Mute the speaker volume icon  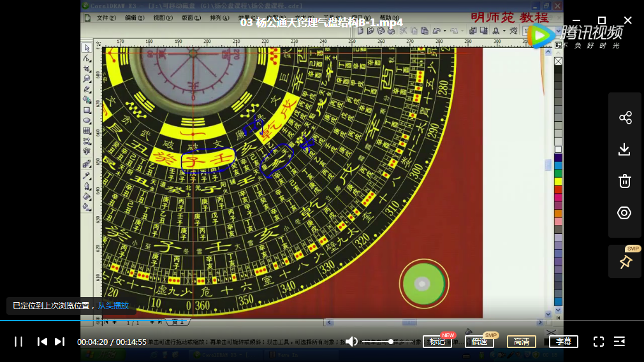(x=351, y=342)
